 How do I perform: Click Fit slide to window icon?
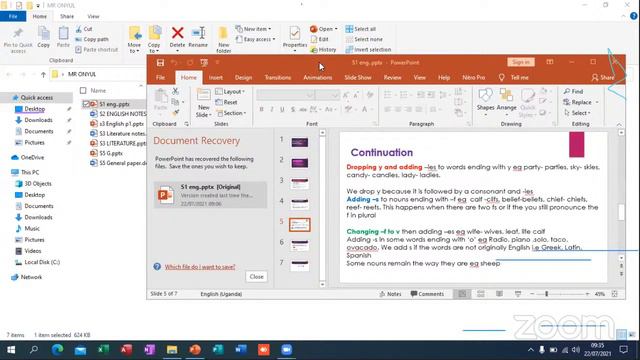(615, 294)
